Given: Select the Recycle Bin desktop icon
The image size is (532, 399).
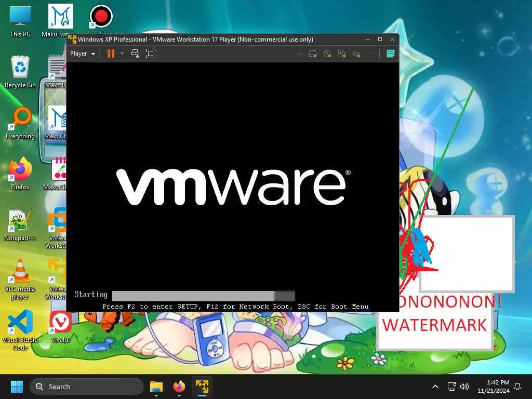Looking at the screenshot, I should point(20,72).
